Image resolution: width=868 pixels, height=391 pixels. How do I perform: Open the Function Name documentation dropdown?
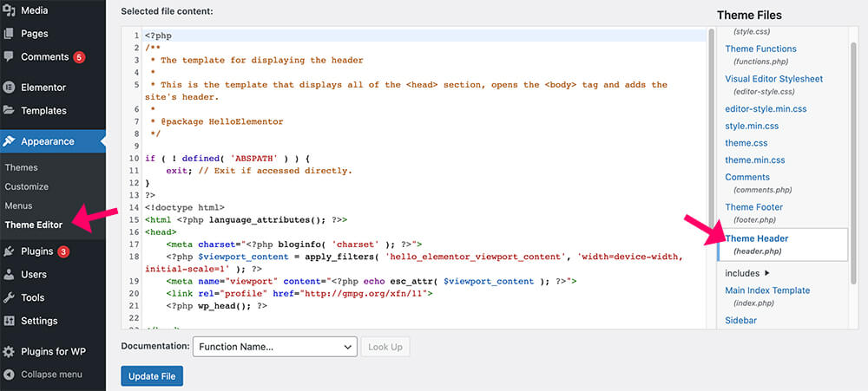coord(274,347)
